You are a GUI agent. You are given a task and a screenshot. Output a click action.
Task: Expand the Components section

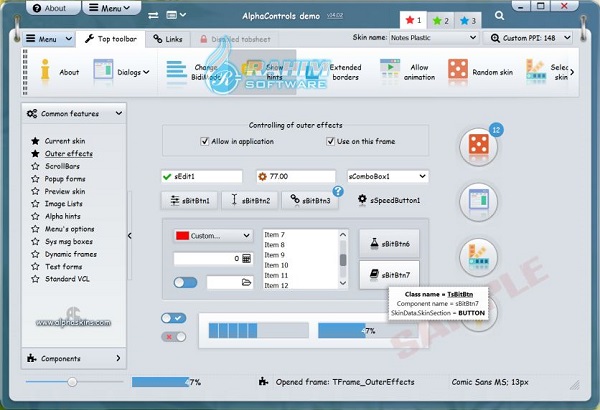pos(74,358)
